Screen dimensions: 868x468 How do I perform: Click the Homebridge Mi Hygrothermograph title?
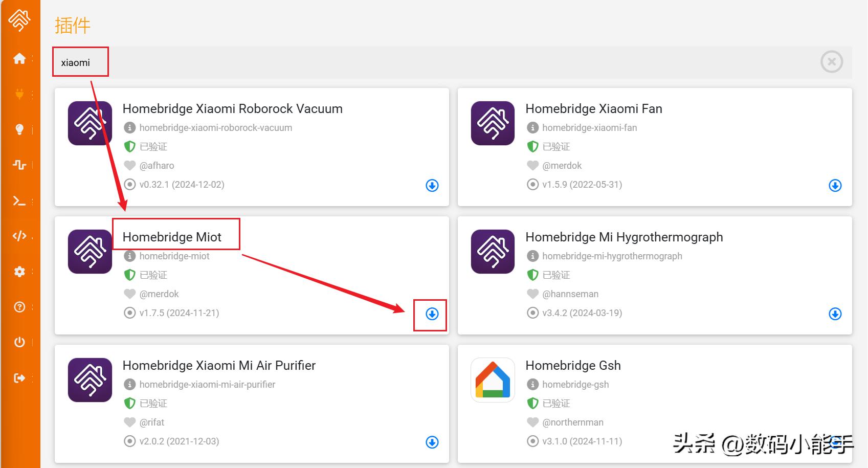625,237
